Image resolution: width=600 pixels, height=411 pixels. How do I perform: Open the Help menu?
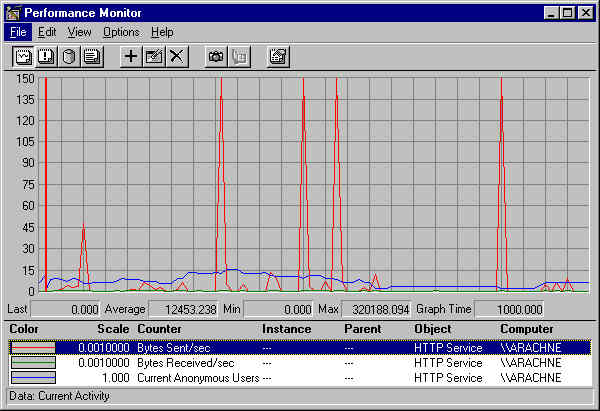162,32
